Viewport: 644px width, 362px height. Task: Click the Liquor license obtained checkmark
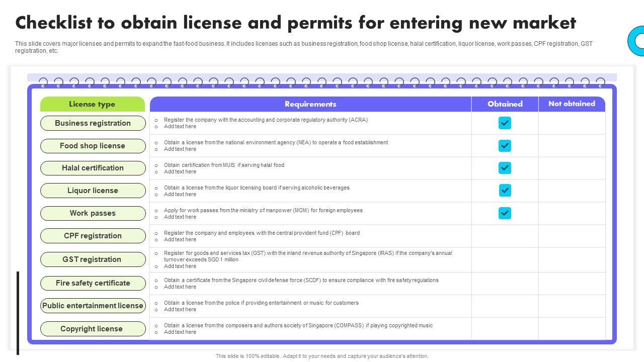pyautogui.click(x=505, y=191)
